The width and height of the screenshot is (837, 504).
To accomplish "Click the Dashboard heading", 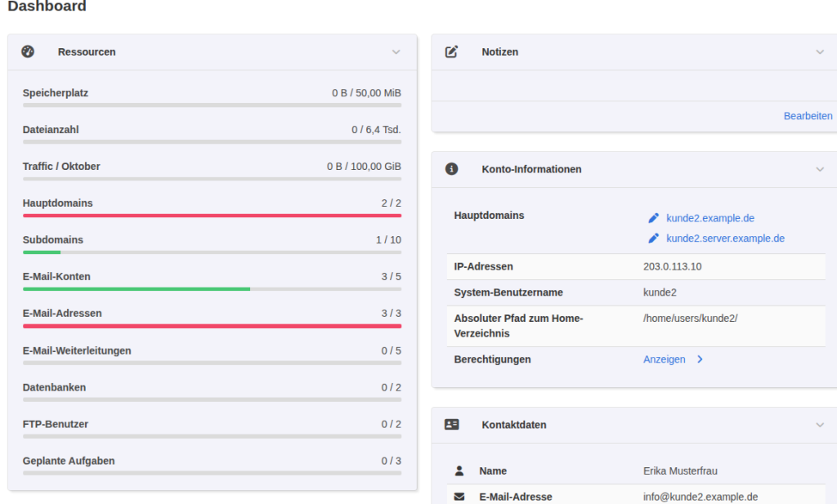I will click(47, 7).
